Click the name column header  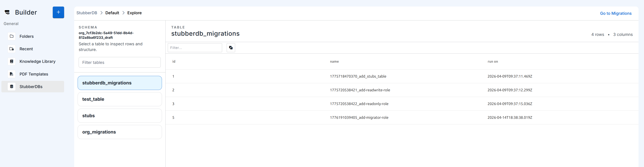point(334,62)
